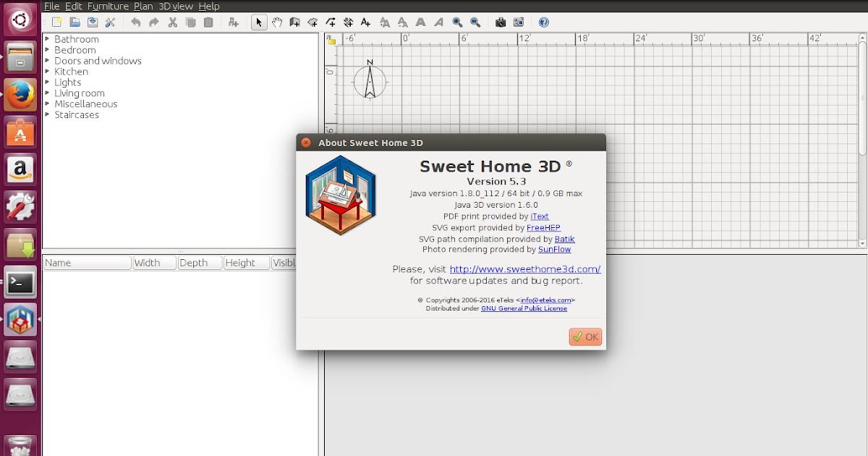The width and height of the screenshot is (868, 456).
Task: Click the info@eteks.com email link
Action: (546, 300)
